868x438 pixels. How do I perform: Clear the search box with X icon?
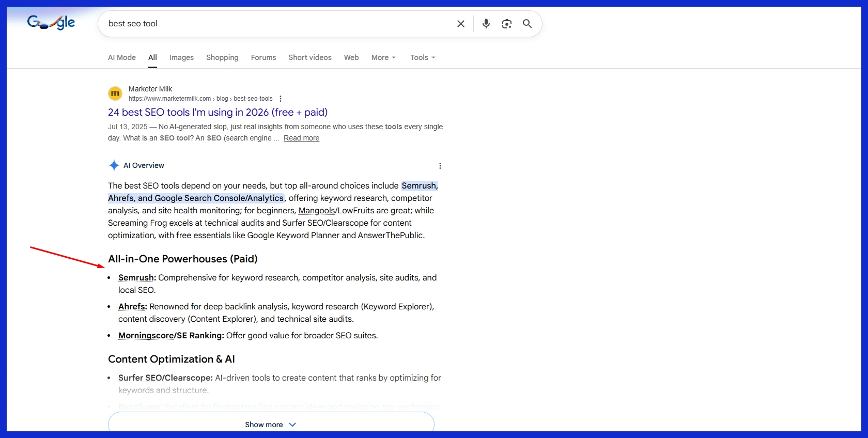tap(461, 24)
